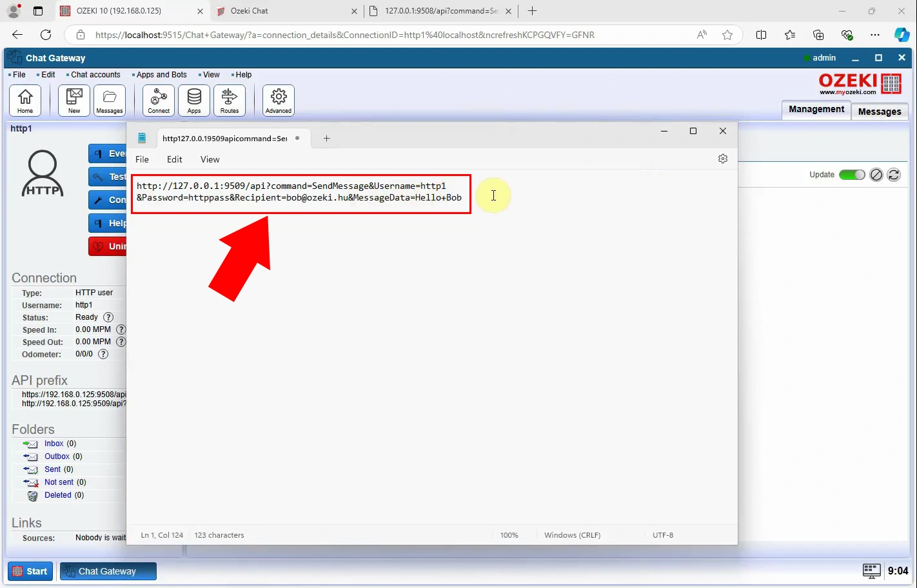Open Notepad View menu
The height and width of the screenshot is (588, 917).
coord(210,159)
